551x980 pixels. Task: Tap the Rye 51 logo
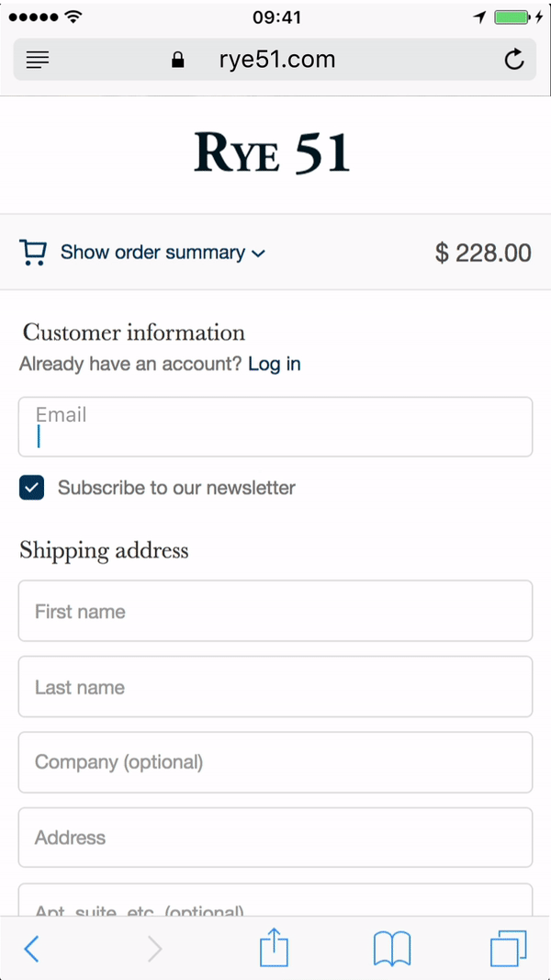(x=273, y=152)
